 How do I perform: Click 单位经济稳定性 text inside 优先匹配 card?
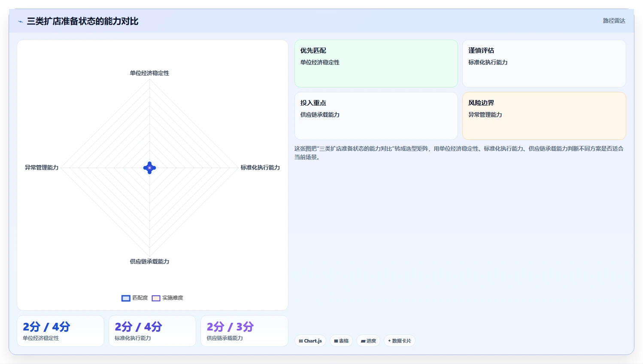click(x=320, y=62)
